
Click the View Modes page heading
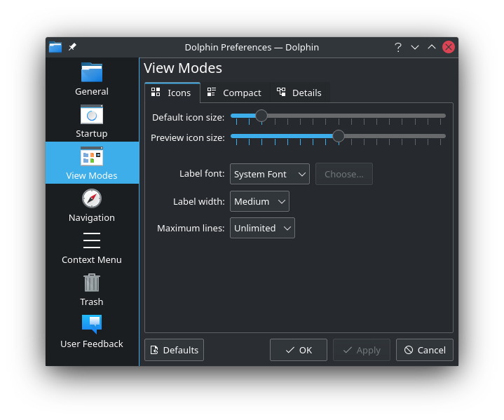(x=183, y=68)
